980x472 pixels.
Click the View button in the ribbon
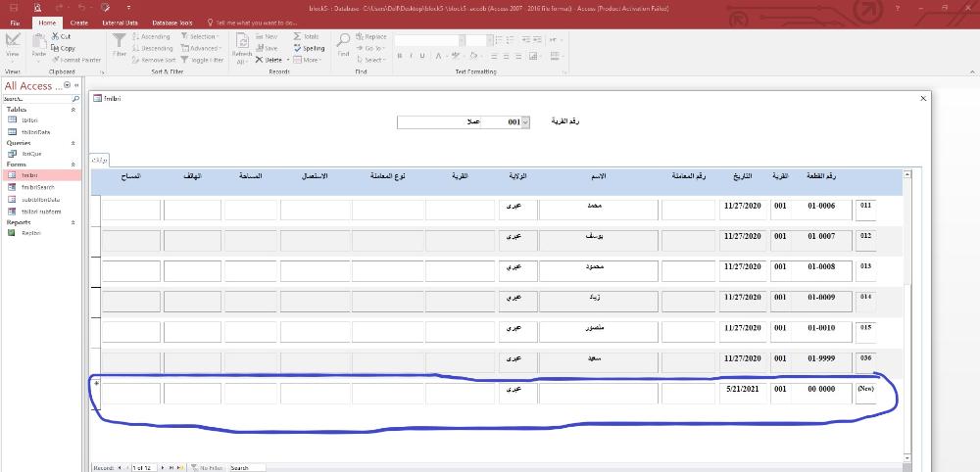(x=13, y=47)
